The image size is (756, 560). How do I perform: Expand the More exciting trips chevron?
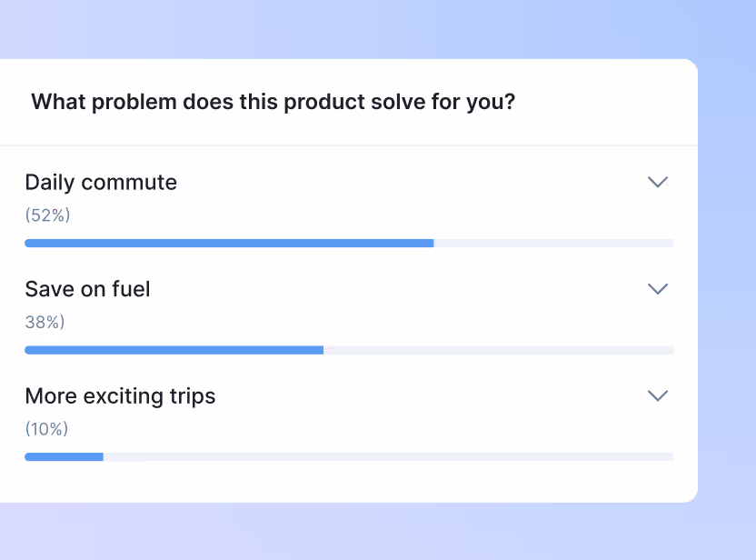point(657,395)
